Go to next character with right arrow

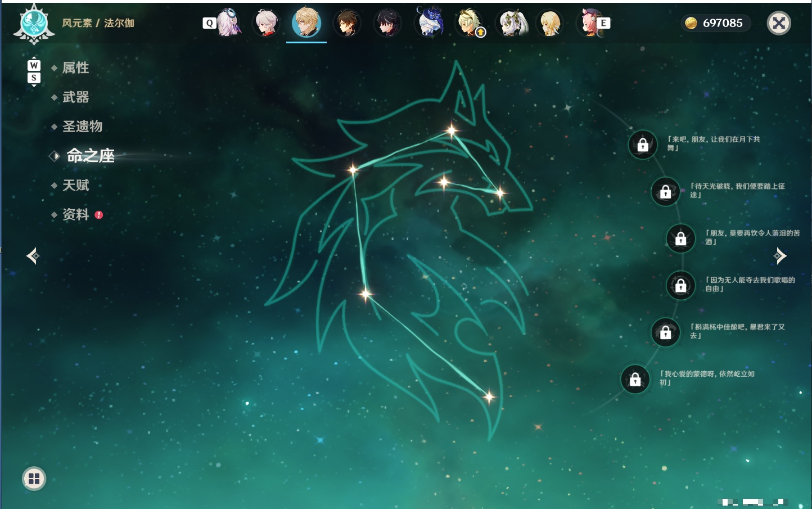pos(780,256)
